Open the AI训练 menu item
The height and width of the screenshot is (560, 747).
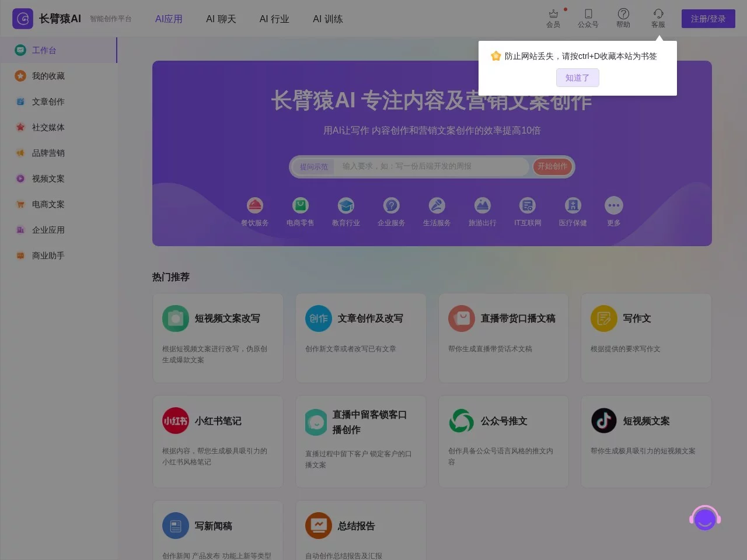pos(327,19)
